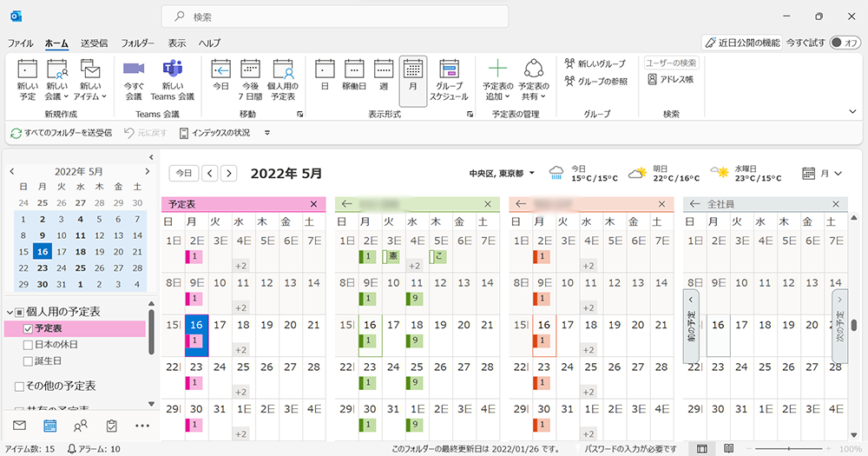Image resolution: width=868 pixels, height=456 pixels.
Task: Toggle the 今すぐ試す switch
Action: [x=845, y=43]
